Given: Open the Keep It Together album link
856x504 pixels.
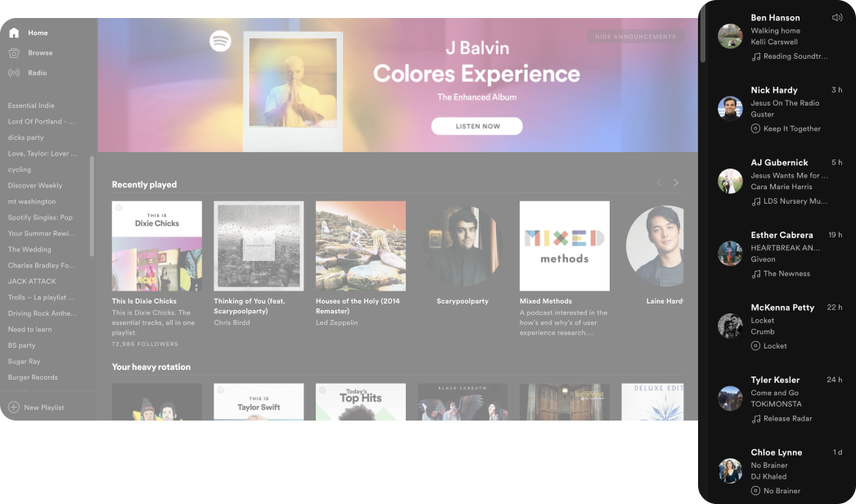Looking at the screenshot, I should (x=791, y=129).
